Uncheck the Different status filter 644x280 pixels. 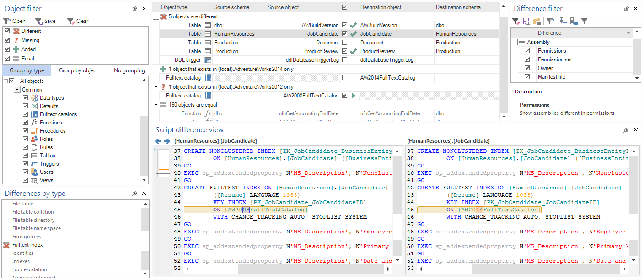point(7,31)
